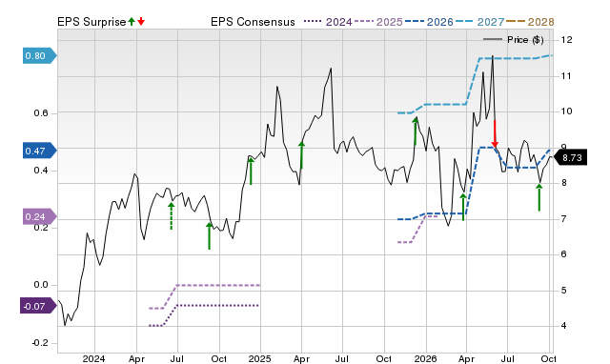The height and width of the screenshot is (364, 610).
Task: Click the green up arrow beside EPS Surprise
Action: coord(132,21)
